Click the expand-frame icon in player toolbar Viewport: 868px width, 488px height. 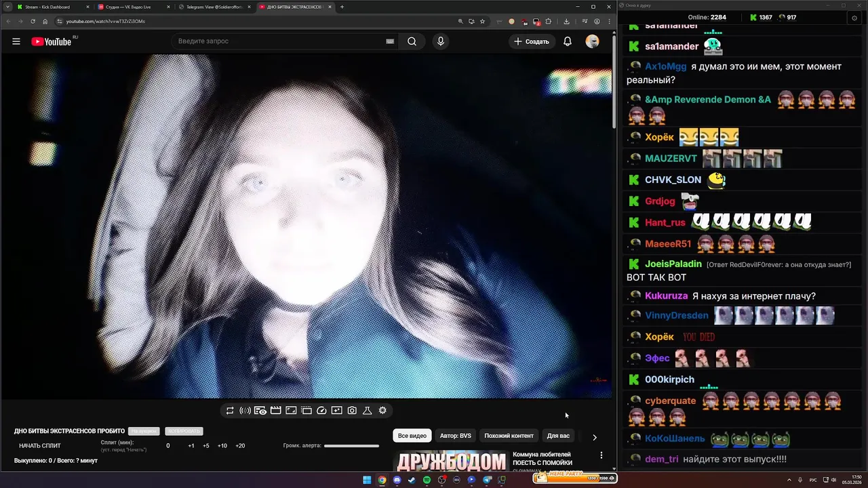pyautogui.click(x=291, y=411)
